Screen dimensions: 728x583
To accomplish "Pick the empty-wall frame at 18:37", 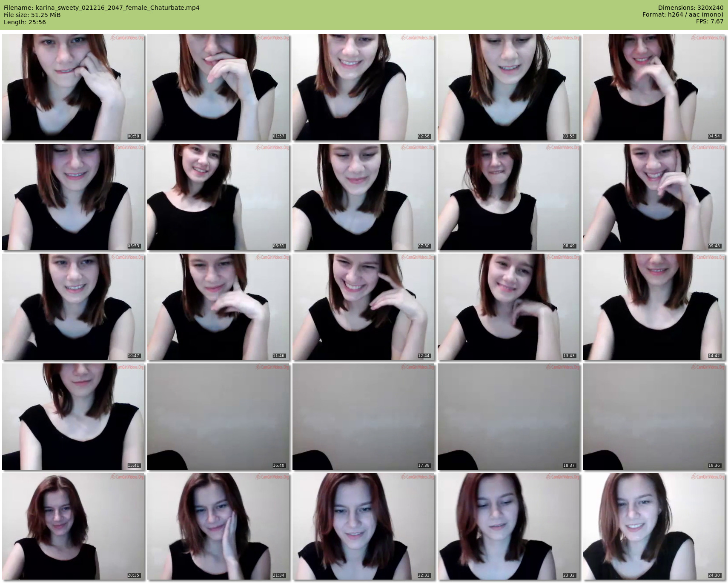I will (509, 417).
